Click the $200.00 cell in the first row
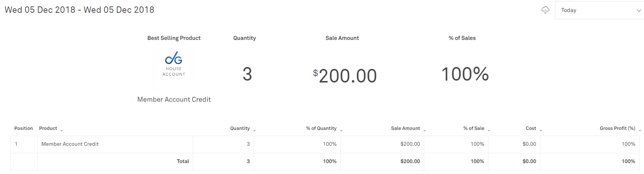The width and height of the screenshot is (644, 174). (x=410, y=144)
